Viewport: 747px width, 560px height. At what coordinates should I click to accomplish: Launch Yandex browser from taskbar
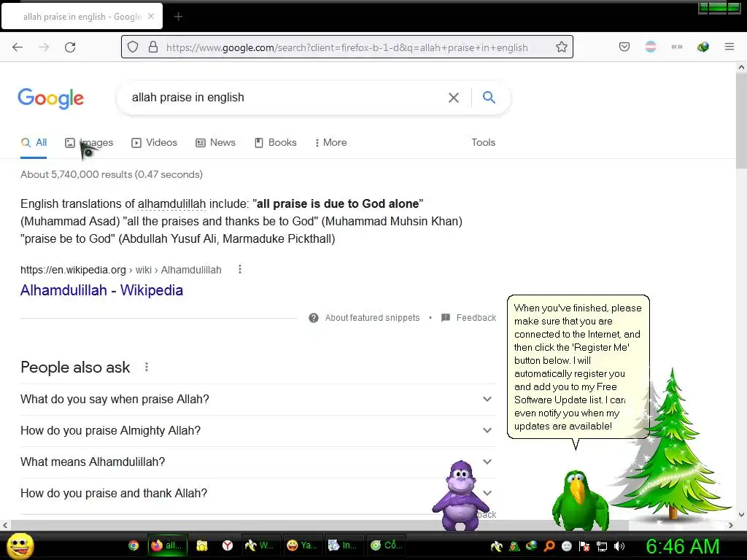click(x=228, y=545)
